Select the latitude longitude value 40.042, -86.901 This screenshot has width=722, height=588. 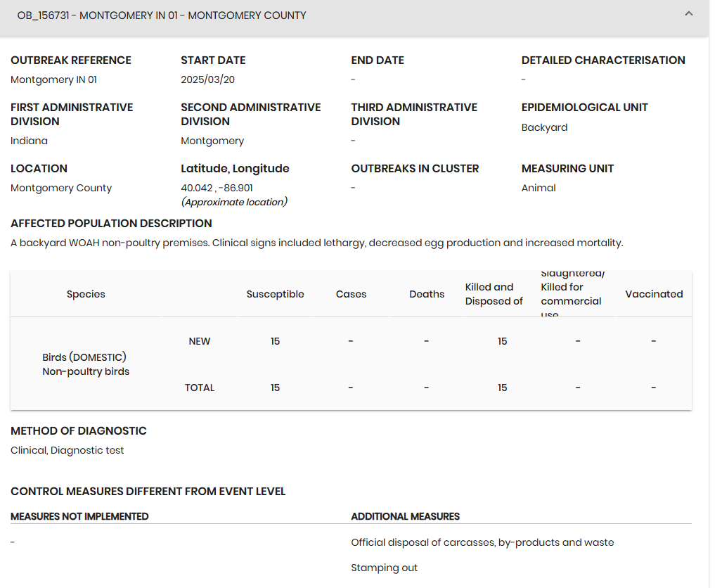[x=217, y=188]
